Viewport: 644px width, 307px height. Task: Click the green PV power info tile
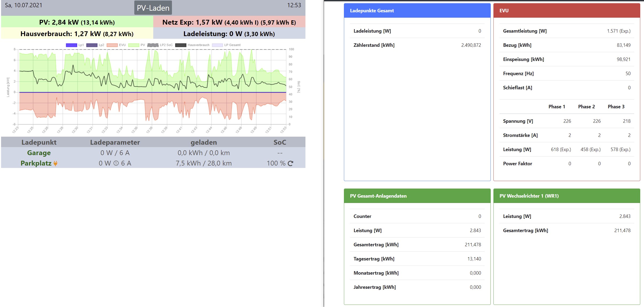click(x=77, y=22)
